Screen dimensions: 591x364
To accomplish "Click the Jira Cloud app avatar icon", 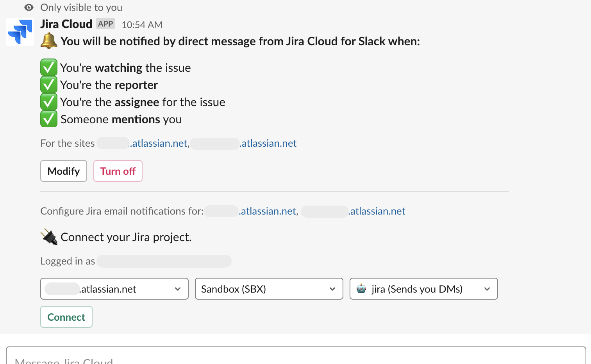I will click(20, 32).
